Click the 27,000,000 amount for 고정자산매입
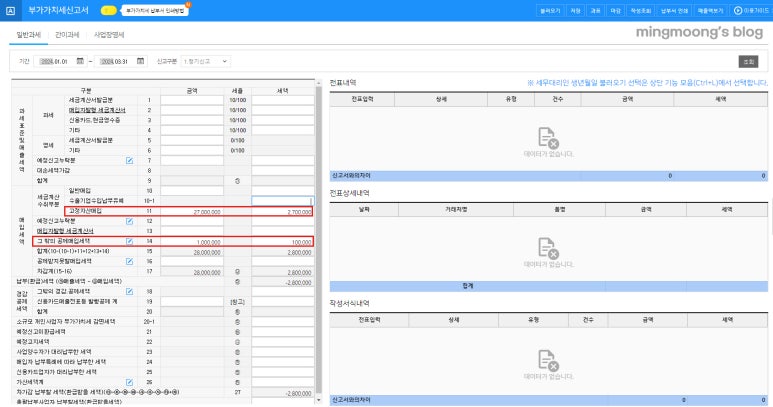773x407 pixels. pyautogui.click(x=207, y=212)
